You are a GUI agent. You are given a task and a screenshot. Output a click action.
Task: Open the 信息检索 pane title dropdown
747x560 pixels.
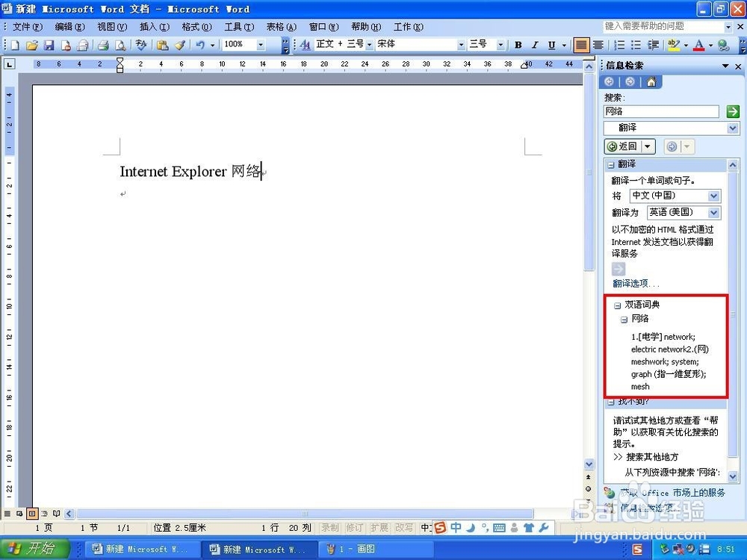pyautogui.click(x=725, y=66)
